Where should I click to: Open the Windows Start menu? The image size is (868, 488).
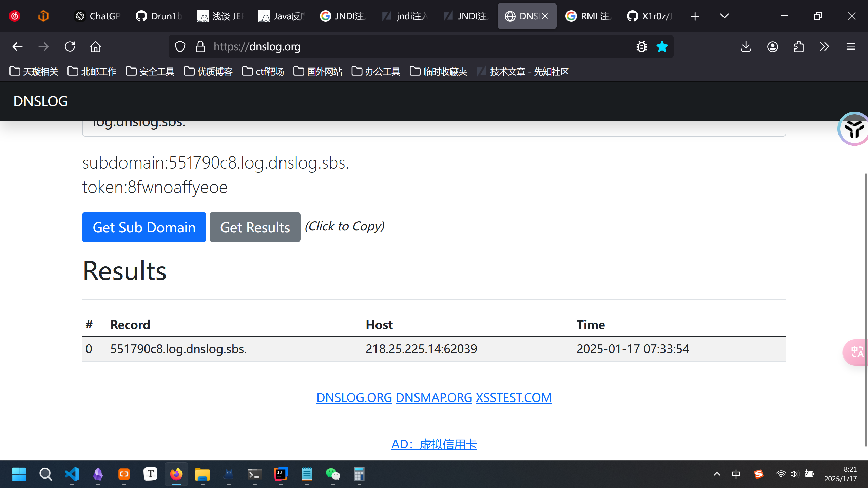(x=19, y=474)
